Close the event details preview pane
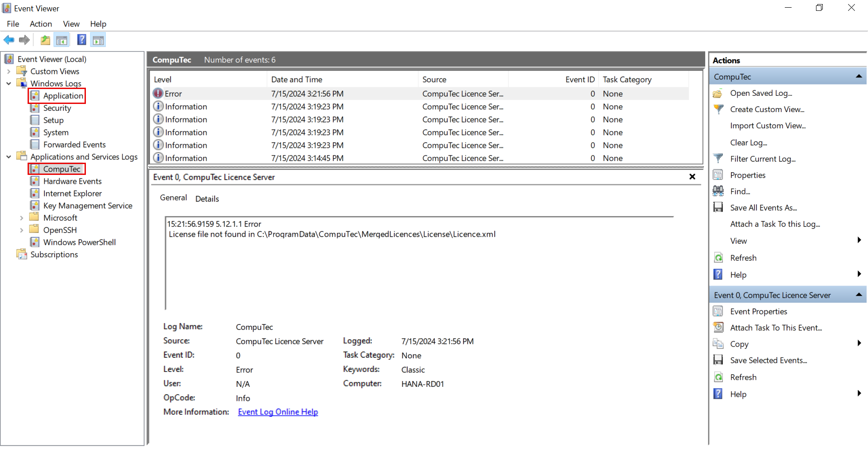The width and height of the screenshot is (868, 461). (x=692, y=177)
